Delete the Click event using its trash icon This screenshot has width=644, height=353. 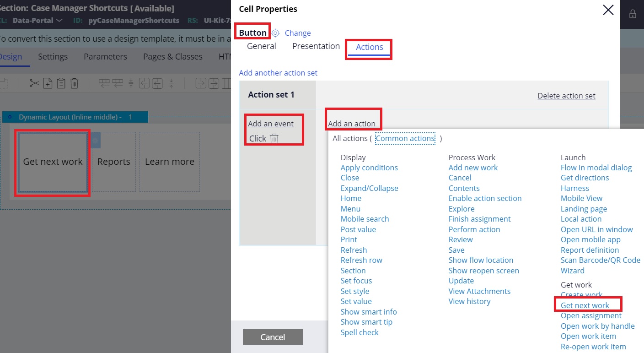tap(274, 139)
